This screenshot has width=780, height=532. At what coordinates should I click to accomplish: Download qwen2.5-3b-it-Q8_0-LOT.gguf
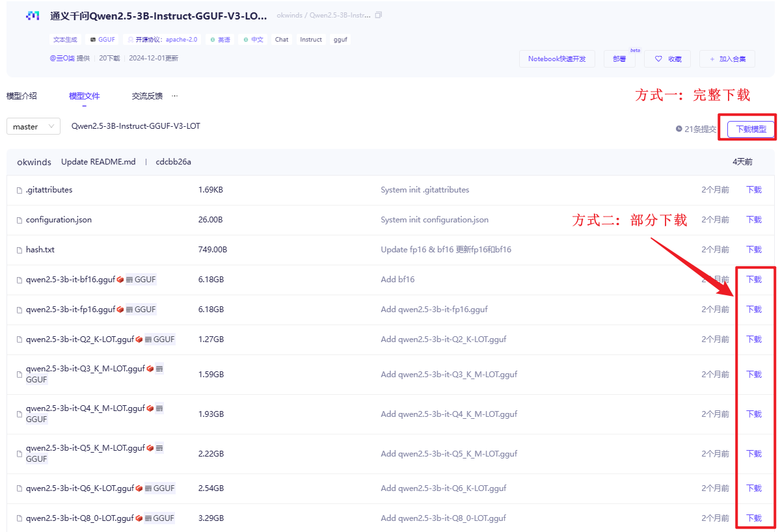click(x=753, y=518)
